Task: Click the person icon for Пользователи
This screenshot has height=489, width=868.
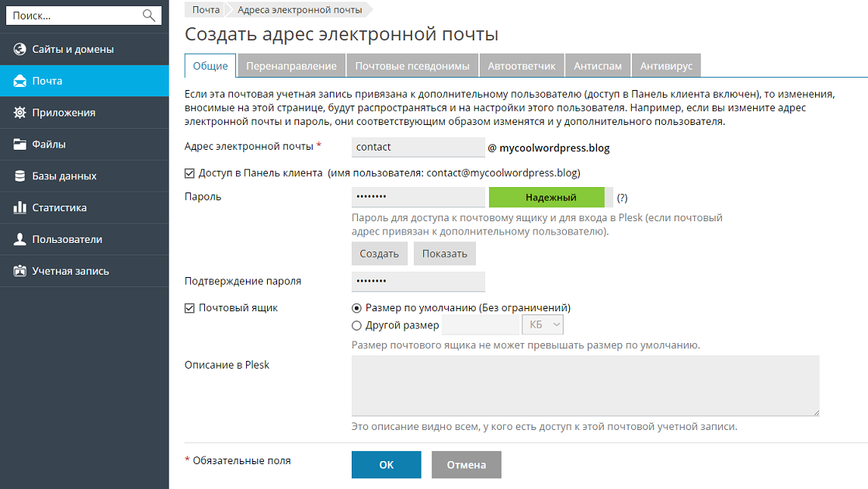Action: (x=20, y=240)
